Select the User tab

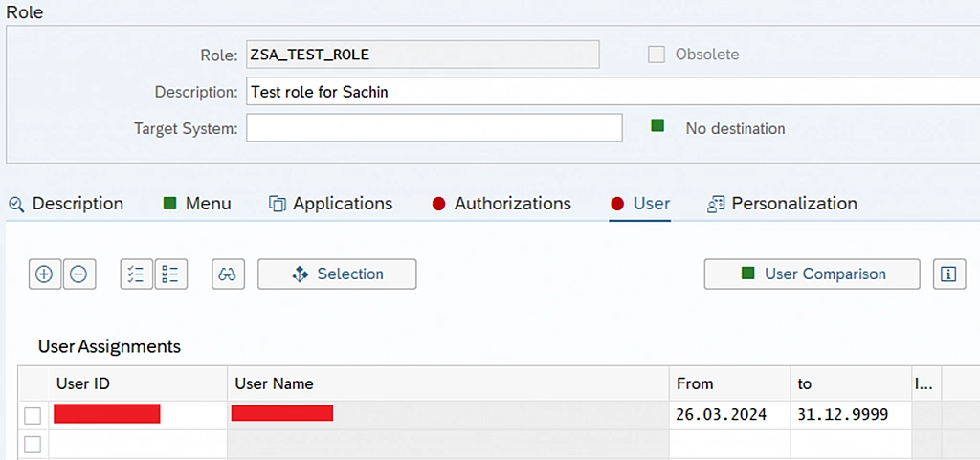[640, 204]
